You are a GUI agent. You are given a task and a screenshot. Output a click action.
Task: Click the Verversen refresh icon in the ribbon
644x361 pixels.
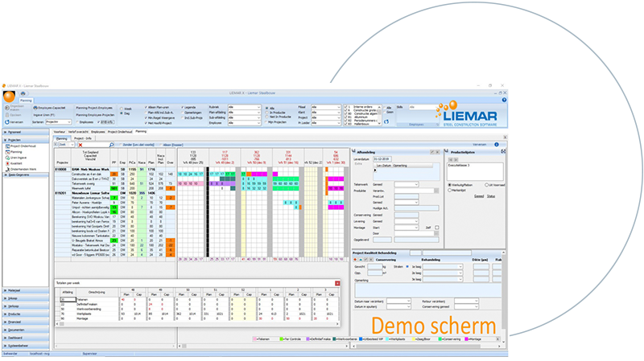pyautogui.click(x=7, y=122)
